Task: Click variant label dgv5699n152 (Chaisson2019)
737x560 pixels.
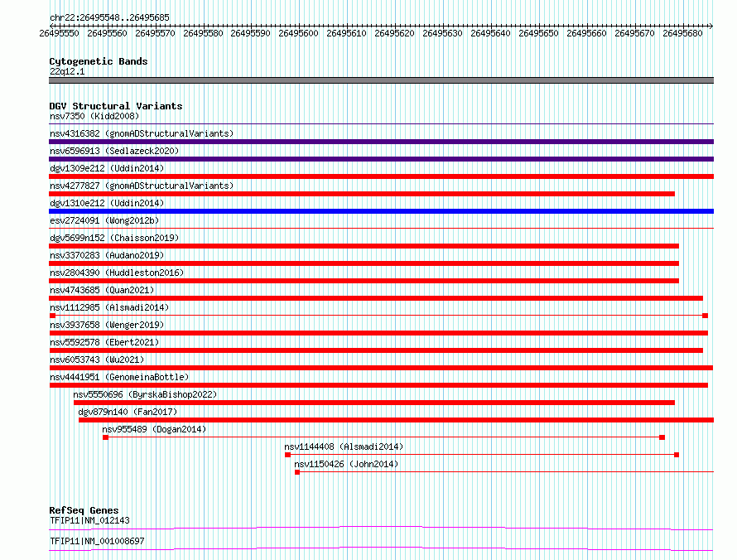Action: coord(114,238)
